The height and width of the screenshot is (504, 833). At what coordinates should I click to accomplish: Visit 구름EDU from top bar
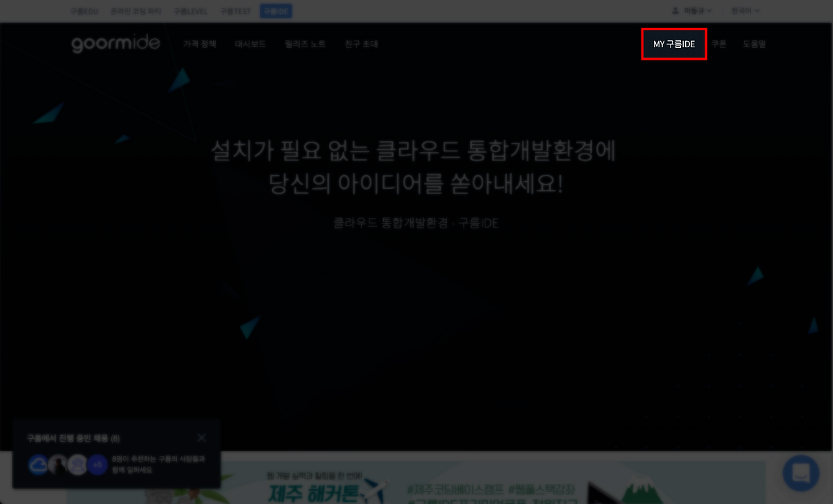pos(83,10)
